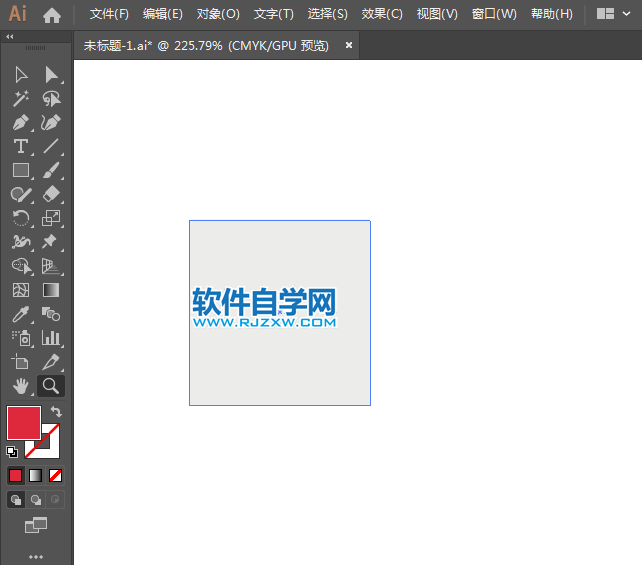Select the Artboard tool
The width and height of the screenshot is (642, 565).
point(21,362)
